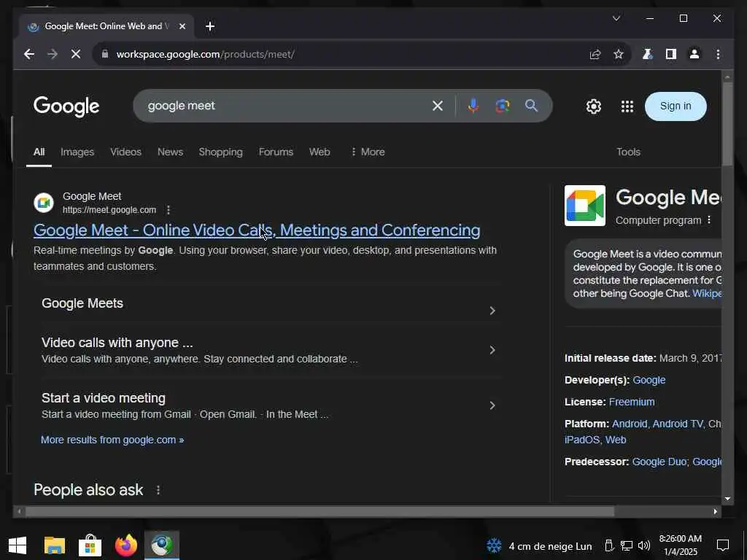Close the Google Meet browser tab

click(x=182, y=26)
